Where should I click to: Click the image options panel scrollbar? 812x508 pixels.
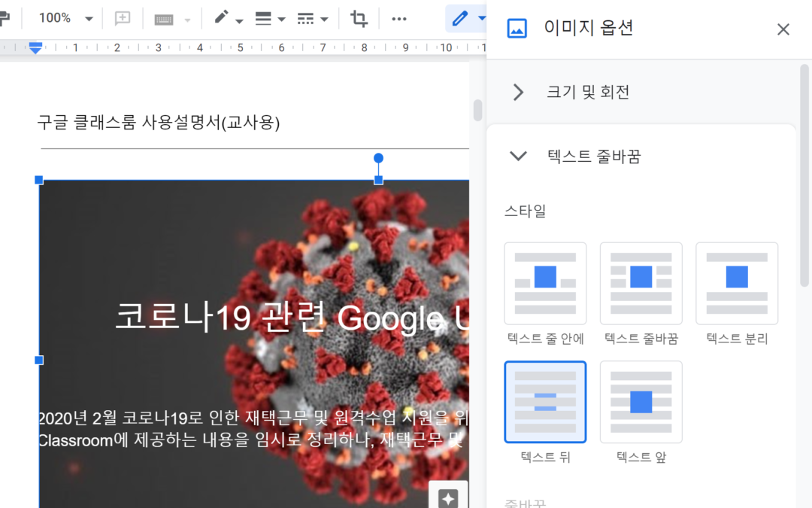pos(804,175)
